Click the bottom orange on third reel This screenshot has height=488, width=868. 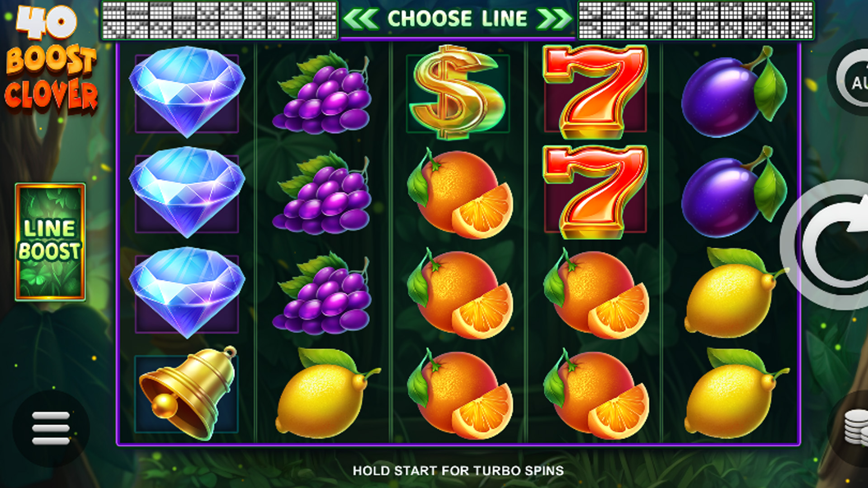459,394
